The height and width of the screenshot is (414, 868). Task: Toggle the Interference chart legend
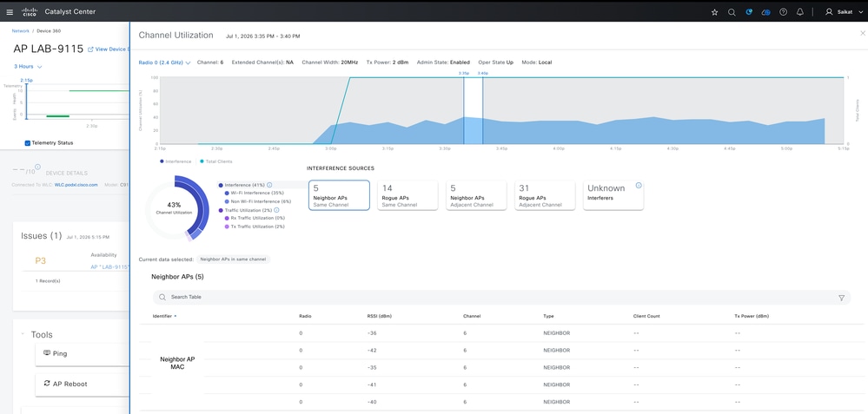(x=175, y=161)
